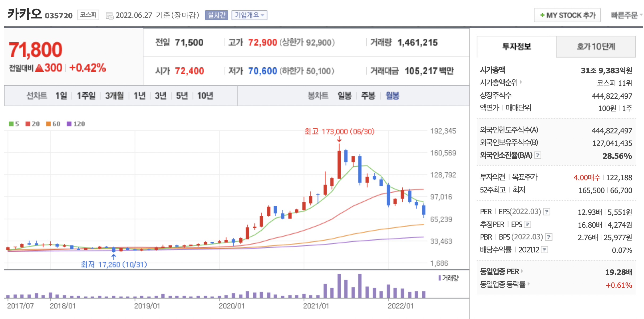Select the 3년 line chart period
The image size is (644, 319).
161,96
